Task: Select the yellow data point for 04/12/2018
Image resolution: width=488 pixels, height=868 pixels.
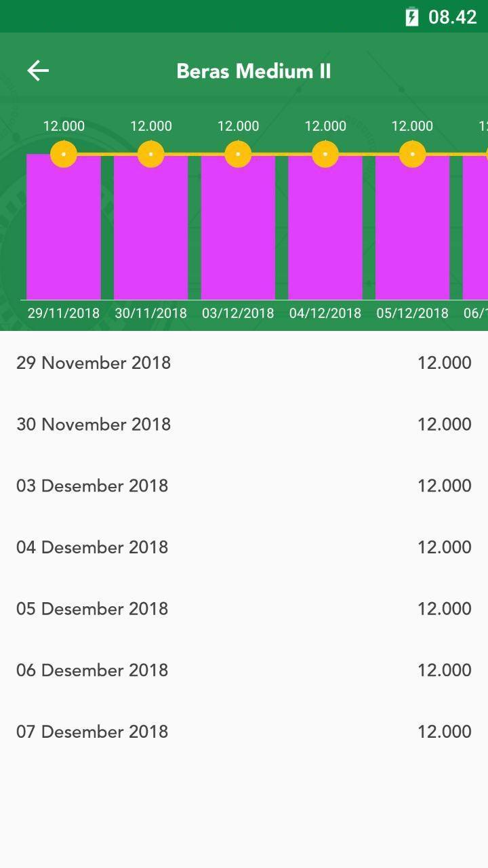Action: [x=325, y=154]
